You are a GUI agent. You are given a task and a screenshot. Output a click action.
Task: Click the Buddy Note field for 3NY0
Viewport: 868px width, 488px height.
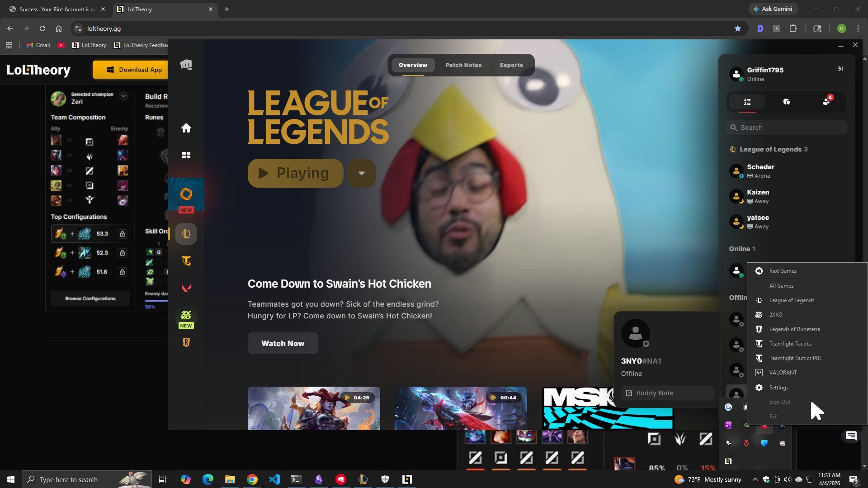pos(667,393)
